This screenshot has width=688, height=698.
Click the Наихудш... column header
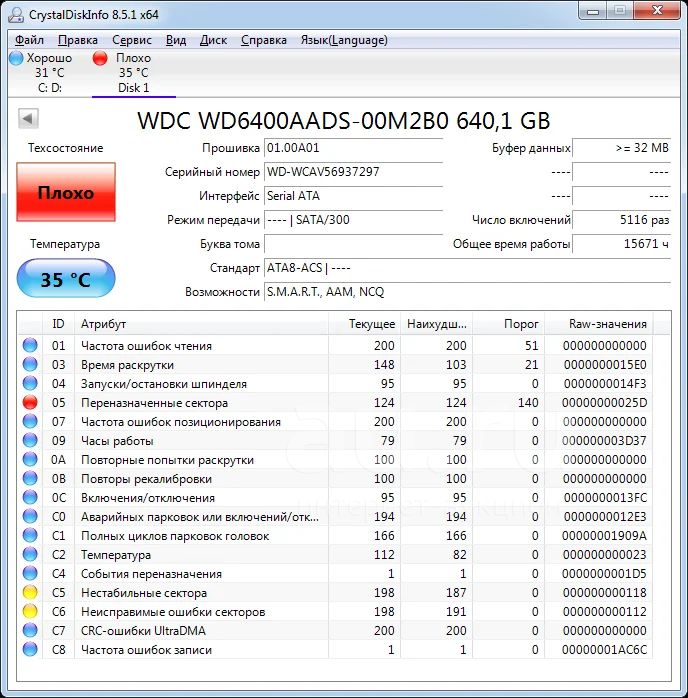[x=437, y=324]
